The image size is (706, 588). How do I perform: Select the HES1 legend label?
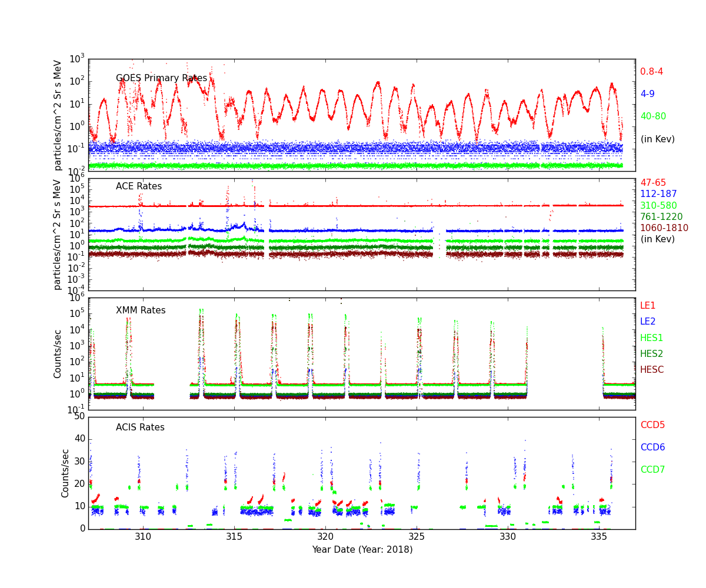(651, 338)
